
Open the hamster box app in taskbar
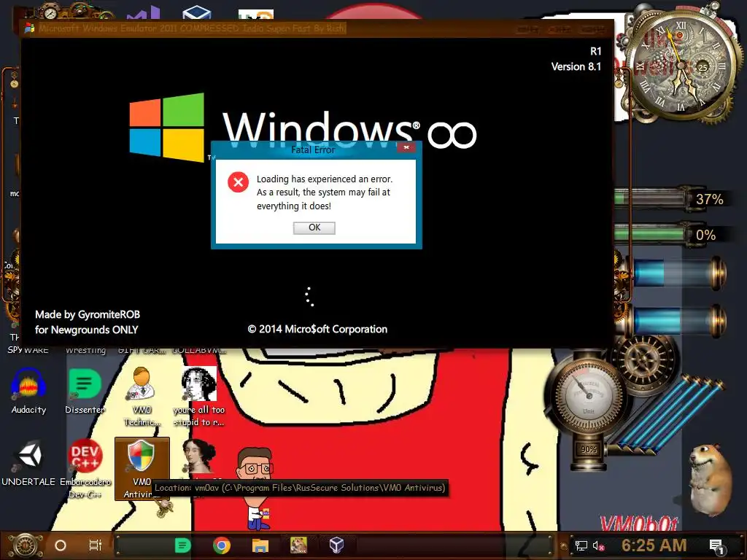pyautogui.click(x=298, y=545)
